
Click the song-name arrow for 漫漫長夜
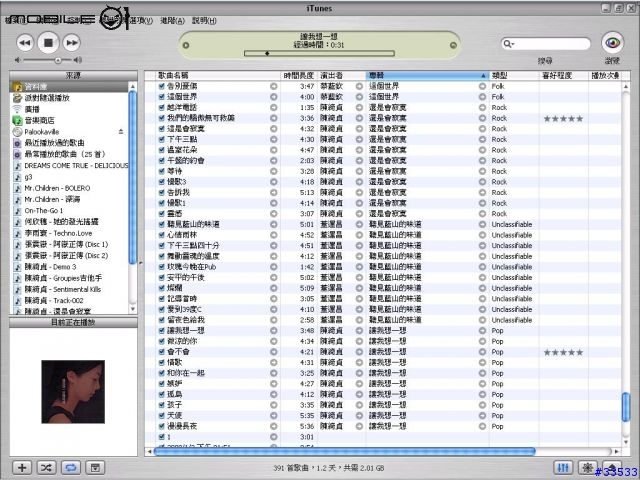[x=273, y=426]
